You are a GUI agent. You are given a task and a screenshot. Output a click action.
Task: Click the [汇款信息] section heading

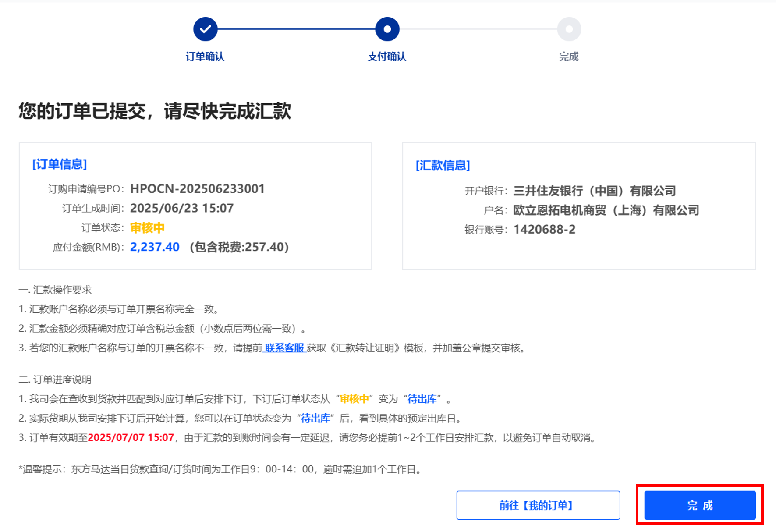tap(443, 166)
